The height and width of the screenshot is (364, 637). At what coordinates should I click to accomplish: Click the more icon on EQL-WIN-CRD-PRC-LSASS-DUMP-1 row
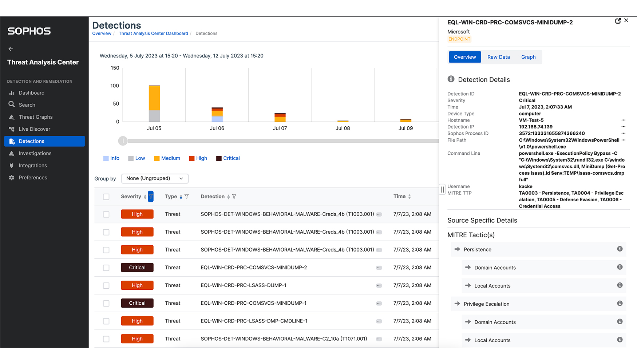click(x=379, y=286)
